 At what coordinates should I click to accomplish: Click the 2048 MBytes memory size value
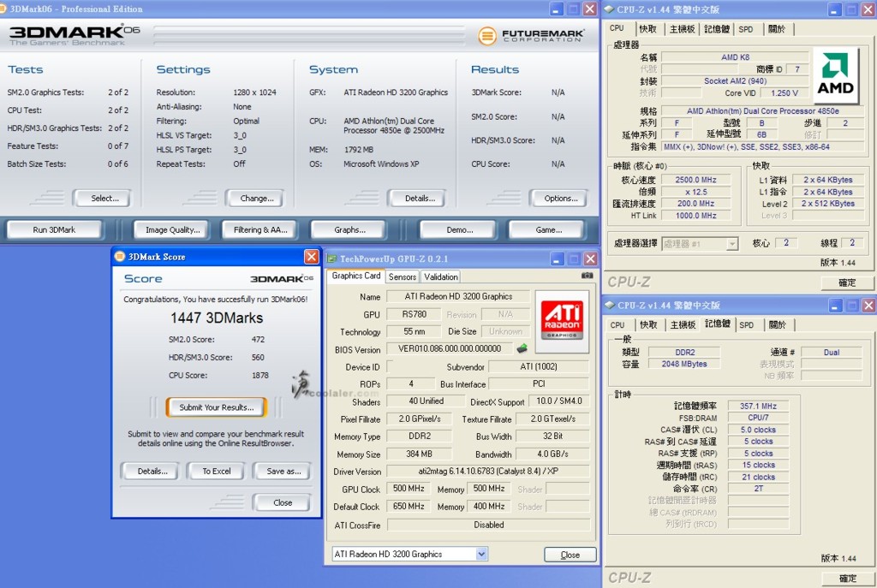tap(684, 364)
